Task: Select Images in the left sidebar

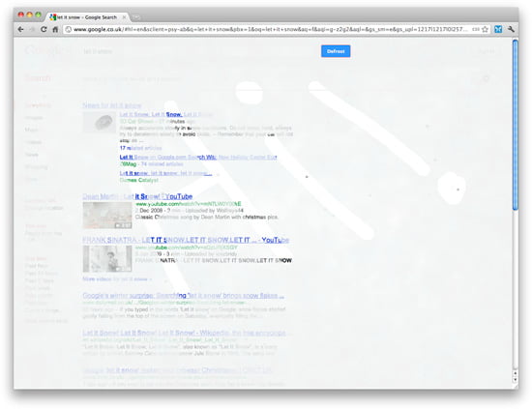Action: click(x=34, y=118)
